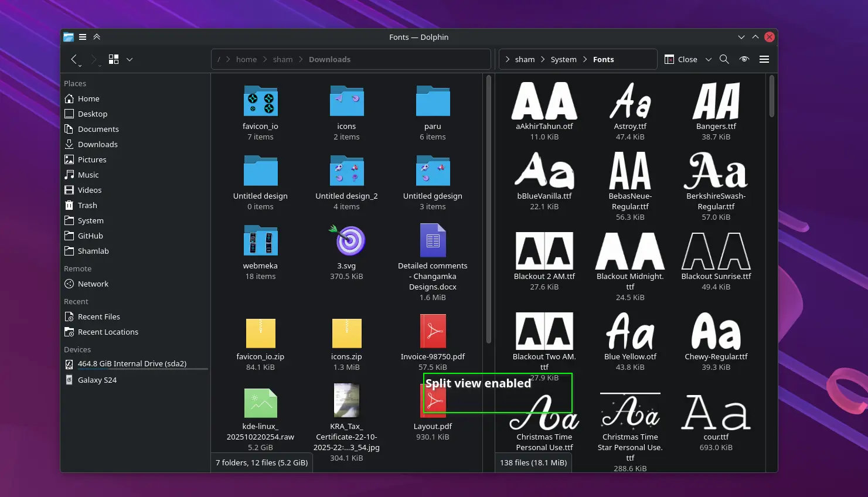Open the Network entry in the sidebar

93,284
